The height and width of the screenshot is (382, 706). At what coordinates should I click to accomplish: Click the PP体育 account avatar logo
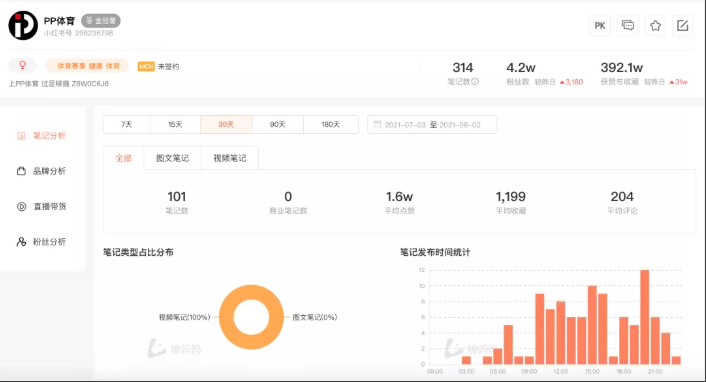click(x=23, y=25)
